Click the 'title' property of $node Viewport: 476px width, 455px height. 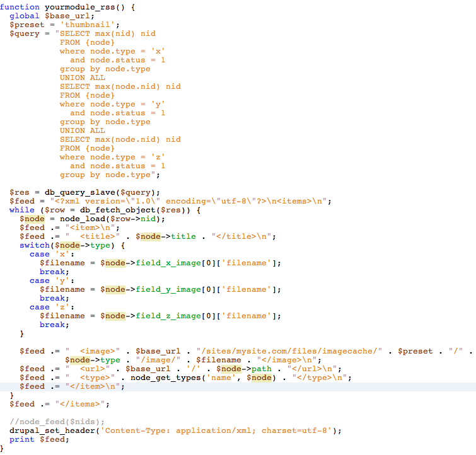click(183, 236)
